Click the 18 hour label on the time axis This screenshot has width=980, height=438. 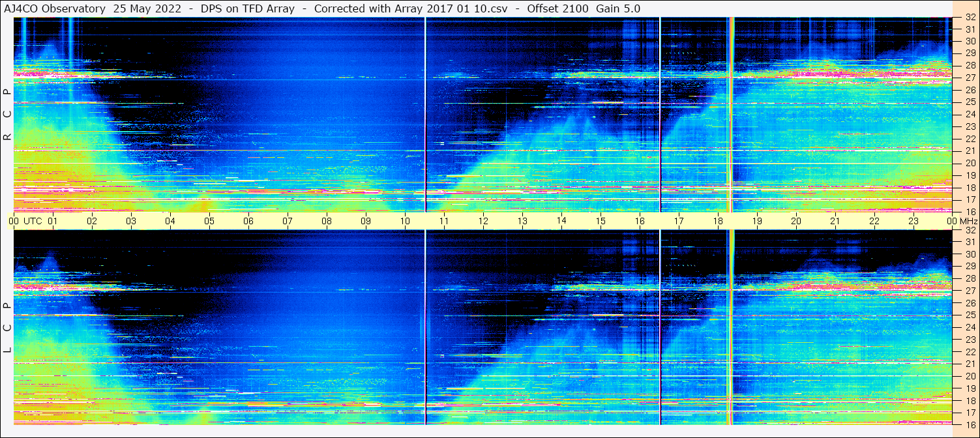[x=718, y=221]
